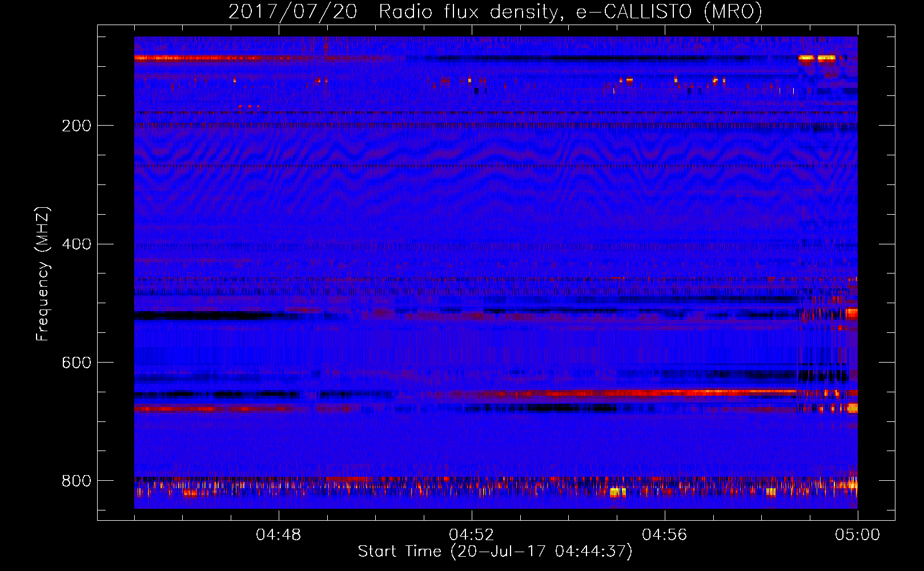Click the 04:48 time tick label

[279, 535]
